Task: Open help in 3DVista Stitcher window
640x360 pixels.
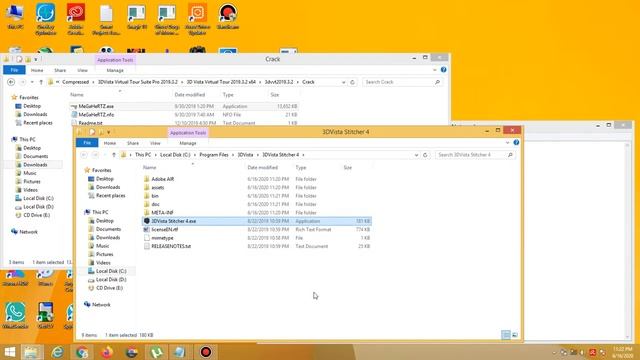Action: click(x=516, y=142)
